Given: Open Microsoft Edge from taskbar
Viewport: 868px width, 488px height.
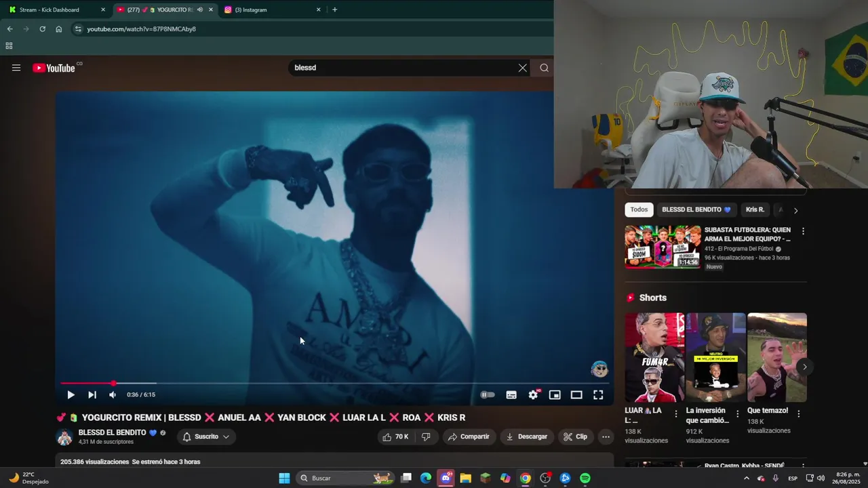Looking at the screenshot, I should (425, 478).
